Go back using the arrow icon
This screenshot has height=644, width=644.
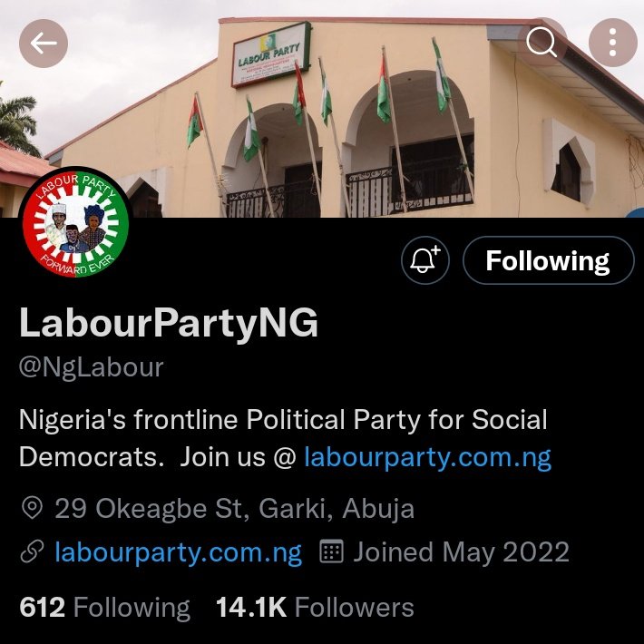pyautogui.click(x=44, y=43)
